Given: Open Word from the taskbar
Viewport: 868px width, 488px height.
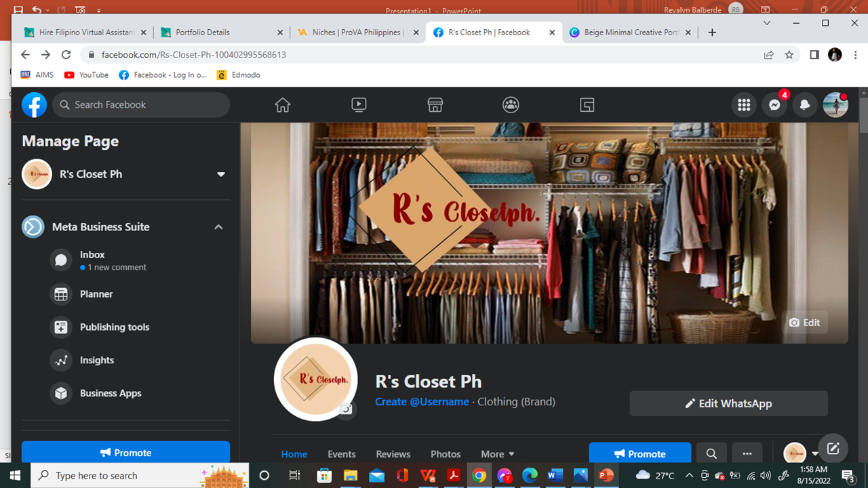Looking at the screenshot, I should 555,476.
